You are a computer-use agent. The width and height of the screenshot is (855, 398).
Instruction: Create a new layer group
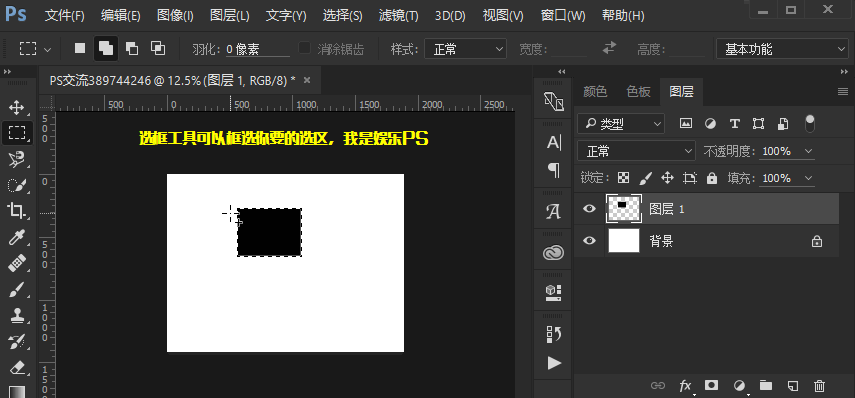tap(766, 385)
